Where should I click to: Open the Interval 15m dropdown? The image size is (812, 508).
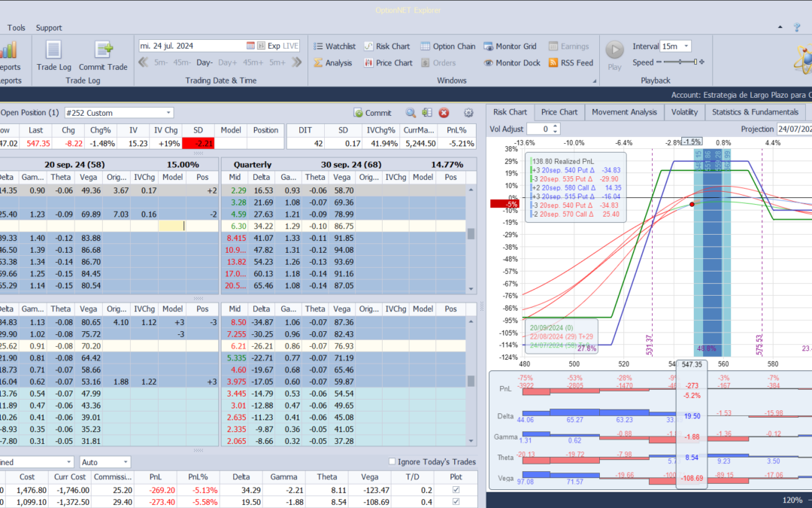point(686,46)
